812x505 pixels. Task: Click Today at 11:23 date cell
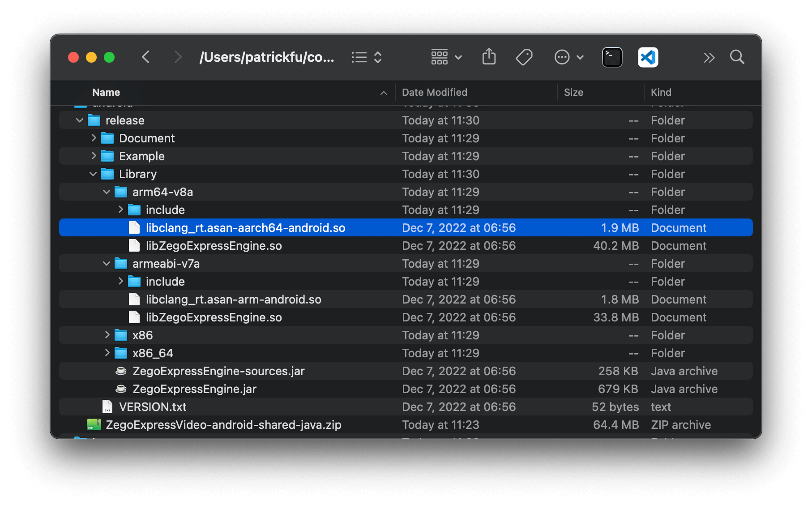coord(440,425)
